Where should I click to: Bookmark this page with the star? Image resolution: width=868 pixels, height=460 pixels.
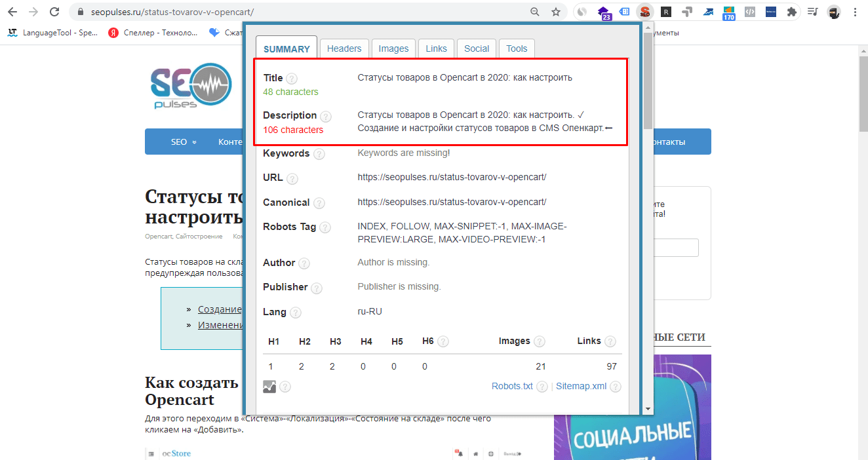[x=556, y=12]
